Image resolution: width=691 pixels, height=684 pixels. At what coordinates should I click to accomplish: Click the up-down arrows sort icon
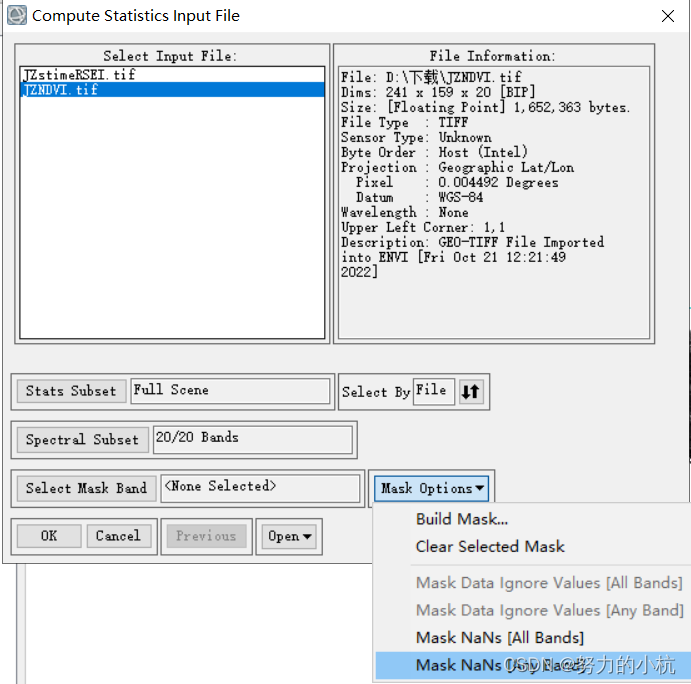pos(471,391)
